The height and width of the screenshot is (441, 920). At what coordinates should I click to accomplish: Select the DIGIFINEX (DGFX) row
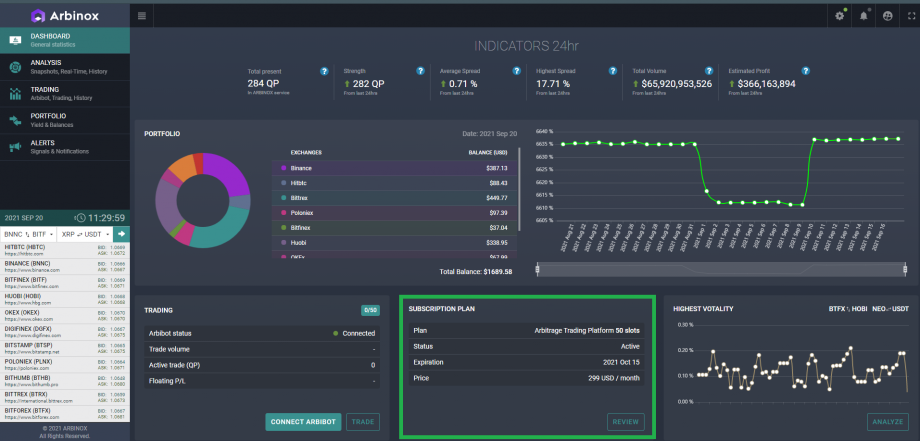tap(65, 333)
